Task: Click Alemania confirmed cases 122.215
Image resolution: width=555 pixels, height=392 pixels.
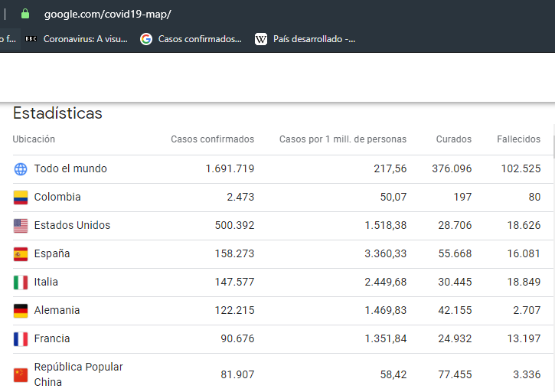Action: (x=234, y=310)
